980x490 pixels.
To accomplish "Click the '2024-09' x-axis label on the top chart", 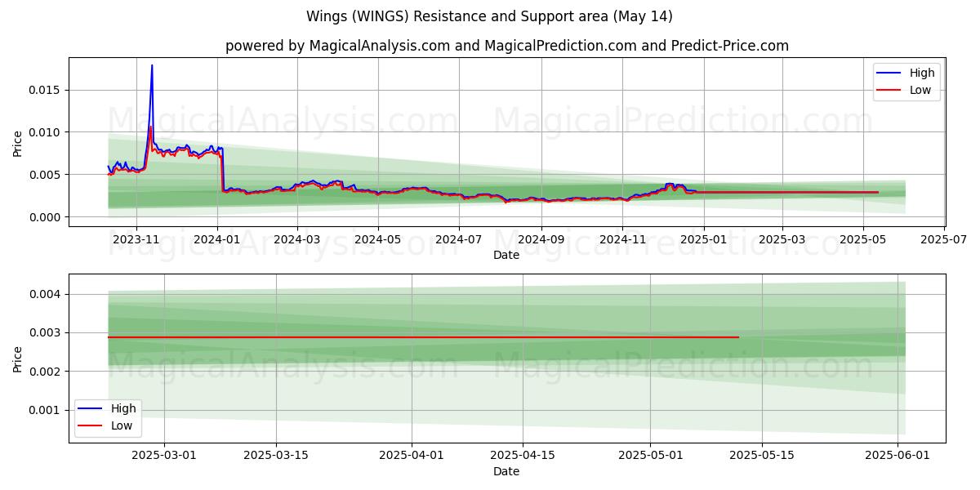I will (x=541, y=239).
